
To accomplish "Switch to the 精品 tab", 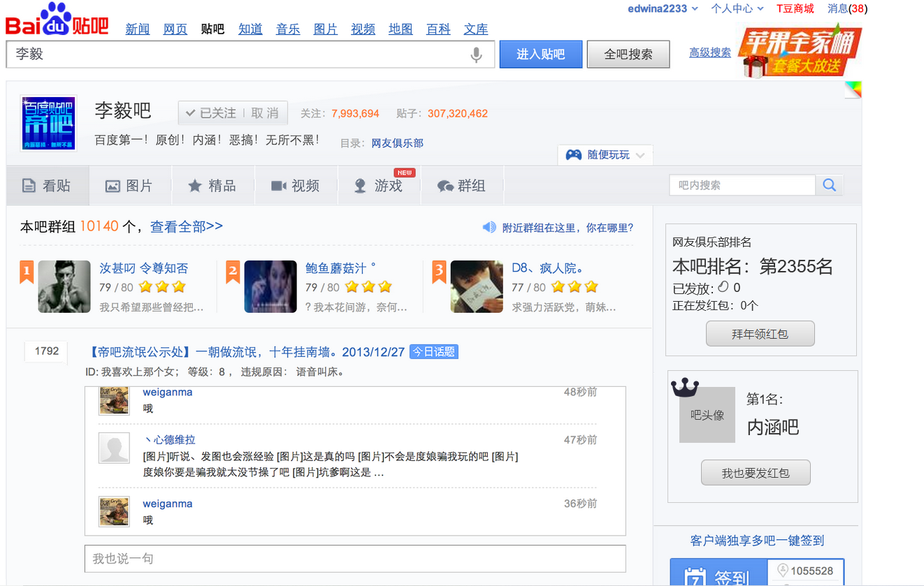I will 212,186.
